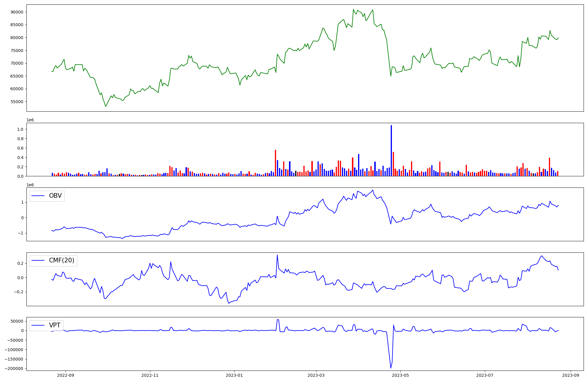The height and width of the screenshot is (382, 588).
Task: Click the tallest blue volume bar
Action: pos(391,150)
